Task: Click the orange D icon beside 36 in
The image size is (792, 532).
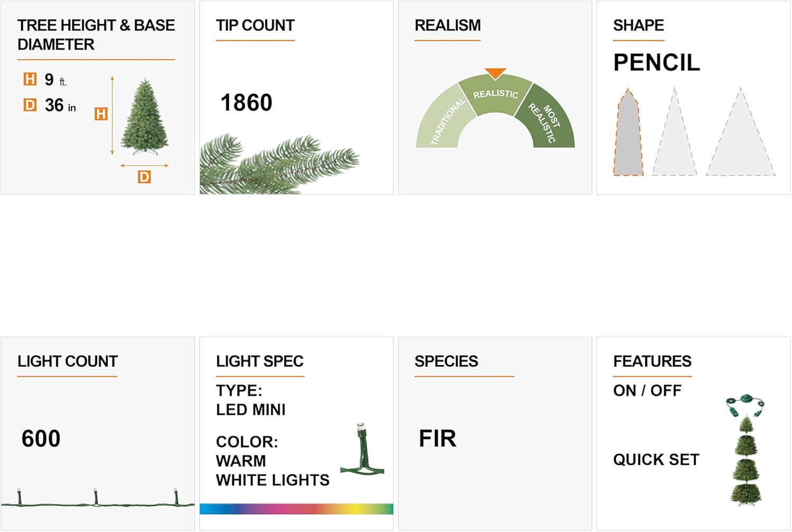Action: click(x=30, y=105)
